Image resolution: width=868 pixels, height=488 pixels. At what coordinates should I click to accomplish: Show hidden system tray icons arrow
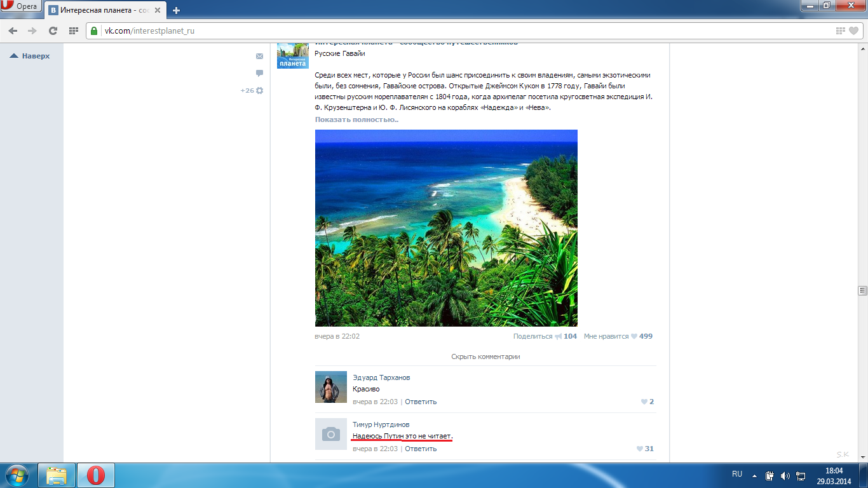tap(754, 475)
